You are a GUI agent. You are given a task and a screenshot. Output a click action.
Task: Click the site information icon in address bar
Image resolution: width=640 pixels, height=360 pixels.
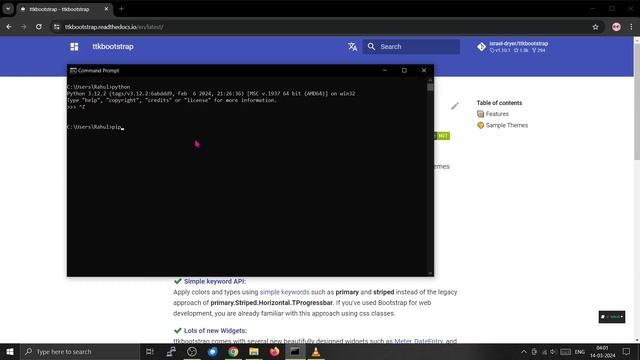tap(57, 27)
